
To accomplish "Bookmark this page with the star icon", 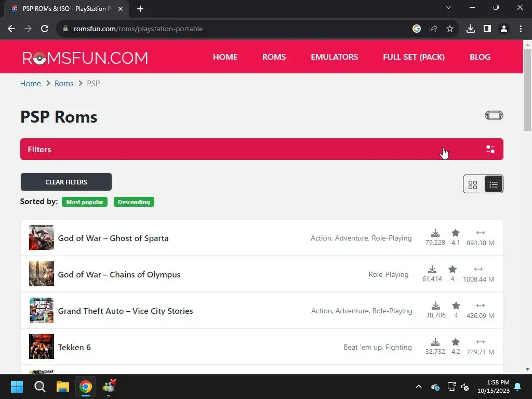I will [x=450, y=29].
